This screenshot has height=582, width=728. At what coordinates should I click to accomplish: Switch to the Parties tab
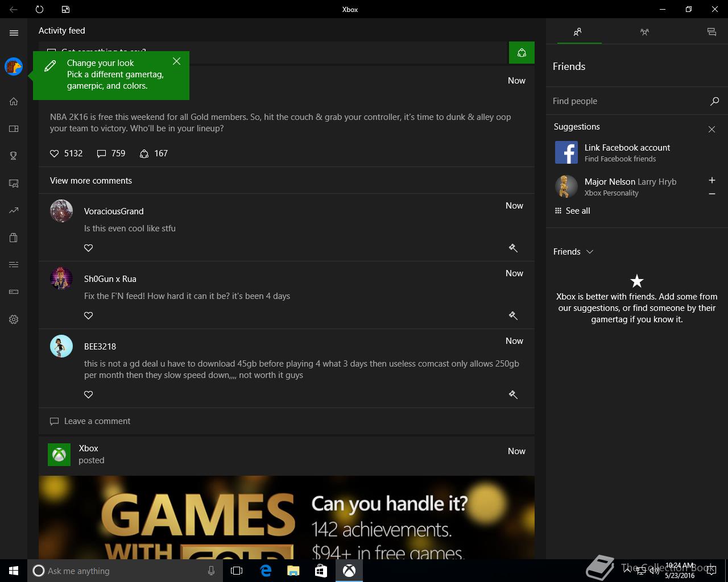644,32
